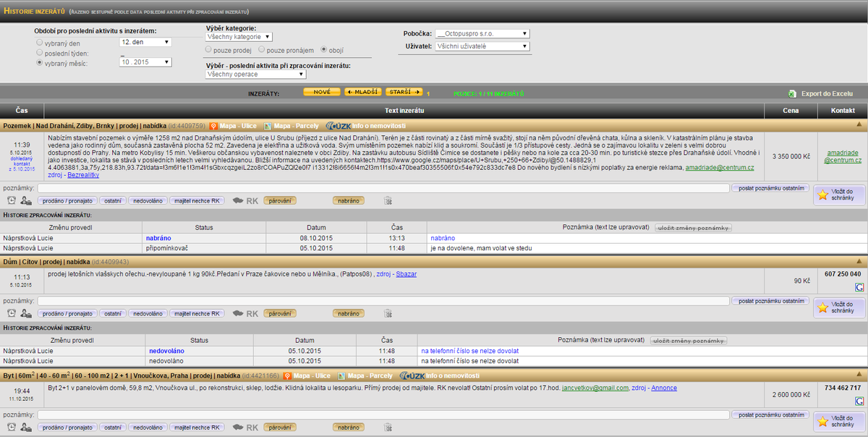Viewport: 868px width, 437px height.
Task: Choose the 'pouze prodej' radio button
Action: pos(208,50)
